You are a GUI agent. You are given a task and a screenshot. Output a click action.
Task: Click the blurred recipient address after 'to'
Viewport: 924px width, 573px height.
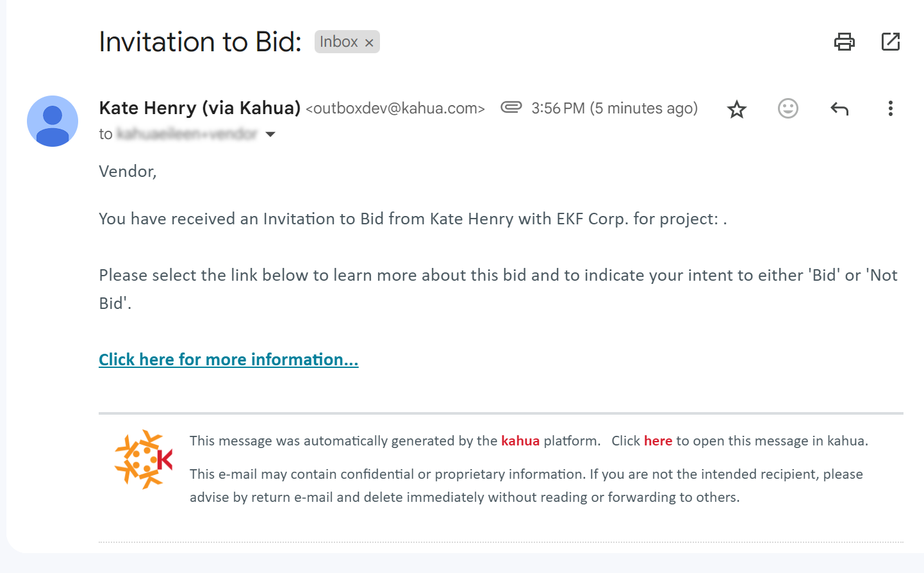coord(187,134)
